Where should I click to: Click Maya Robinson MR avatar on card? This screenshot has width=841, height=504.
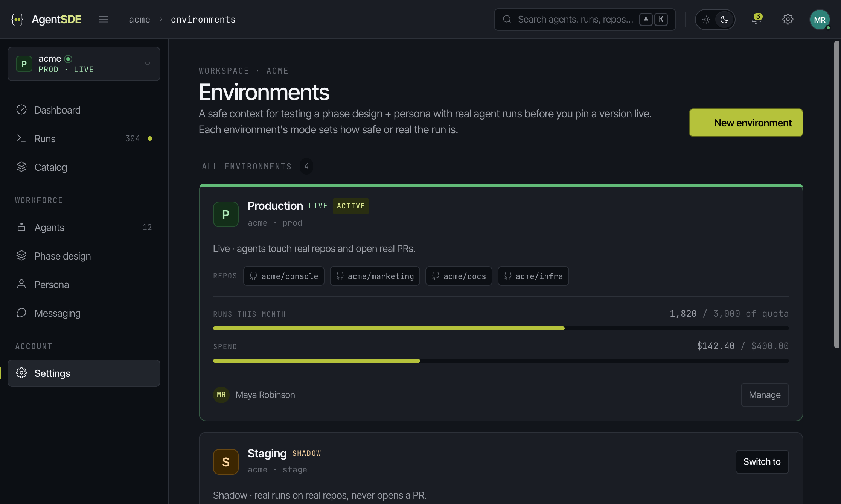pos(221,395)
